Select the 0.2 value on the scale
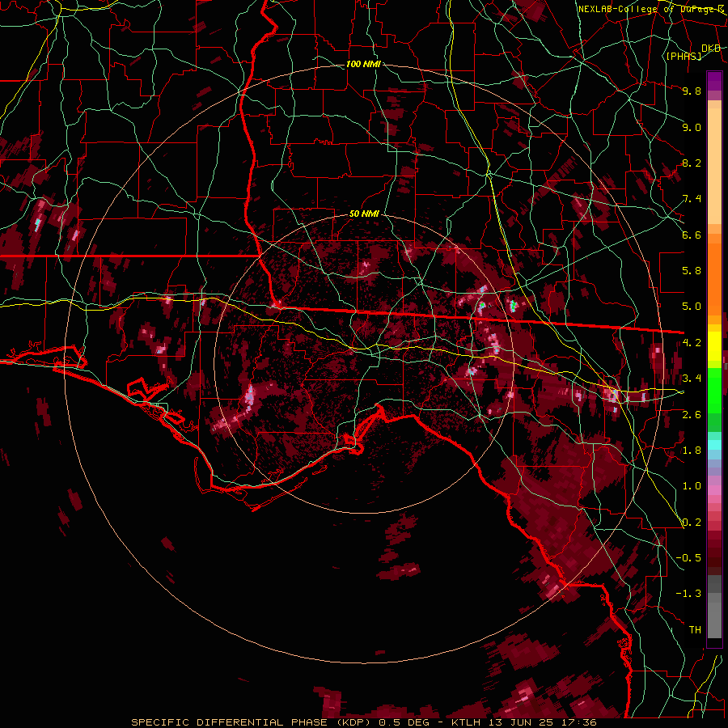Image resolution: width=728 pixels, height=728 pixels. (x=692, y=523)
